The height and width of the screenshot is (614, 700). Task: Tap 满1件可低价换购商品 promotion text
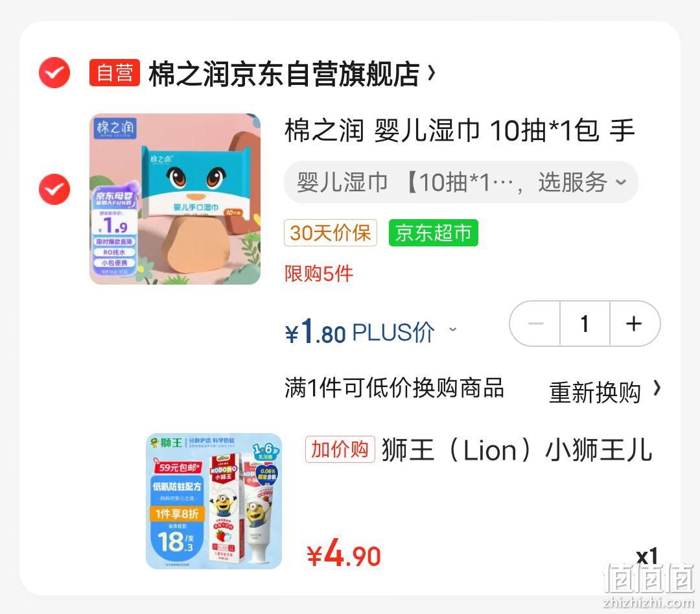coord(395,388)
